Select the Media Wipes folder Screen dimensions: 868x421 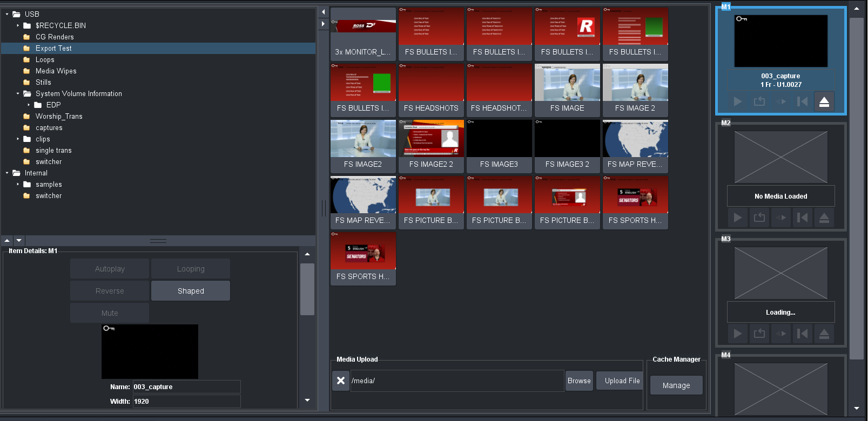[56, 71]
